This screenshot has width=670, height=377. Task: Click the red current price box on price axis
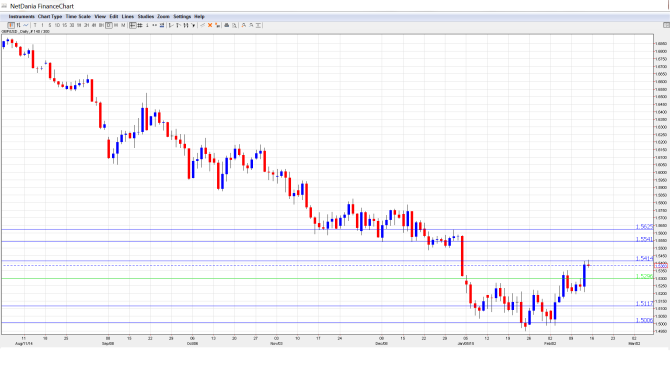(661, 266)
